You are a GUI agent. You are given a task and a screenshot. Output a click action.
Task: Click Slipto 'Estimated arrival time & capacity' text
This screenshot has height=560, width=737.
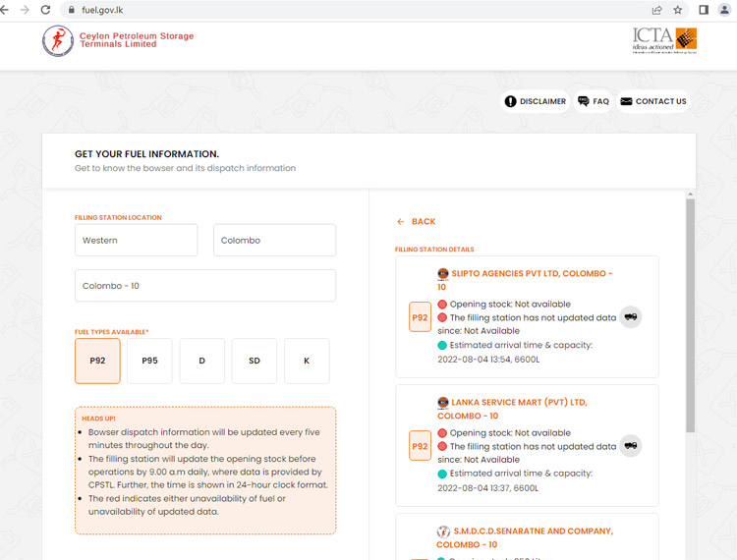click(x=521, y=345)
